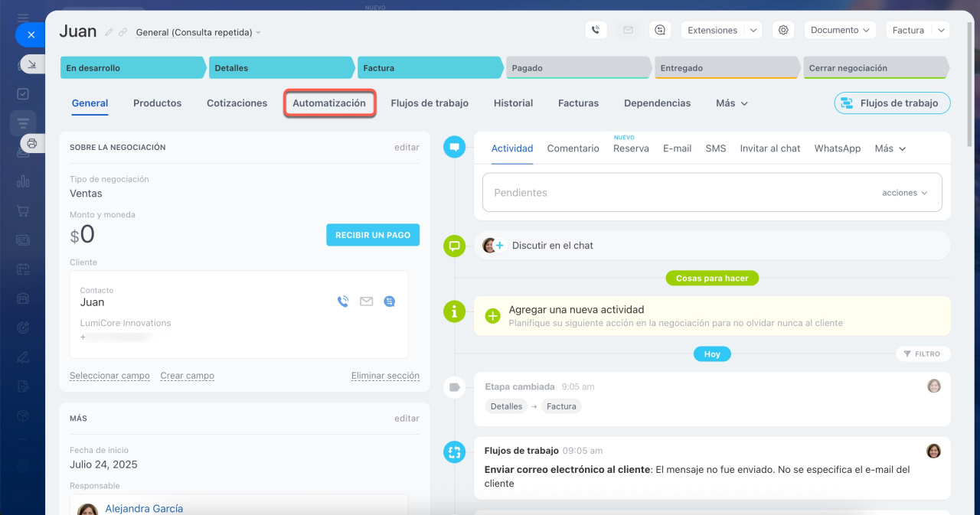This screenshot has width=980, height=515.
Task: Click the blue activity speech bubble timeline icon
Action: point(455,146)
